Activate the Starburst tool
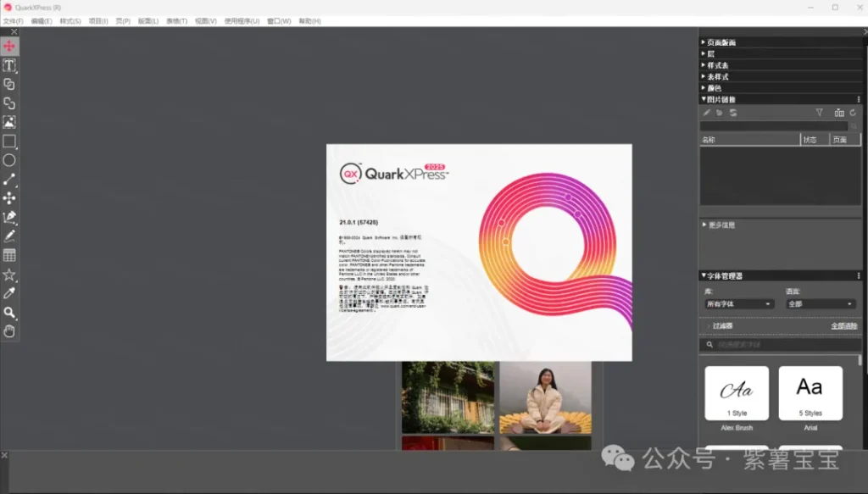This screenshot has width=868, height=494. [x=9, y=275]
